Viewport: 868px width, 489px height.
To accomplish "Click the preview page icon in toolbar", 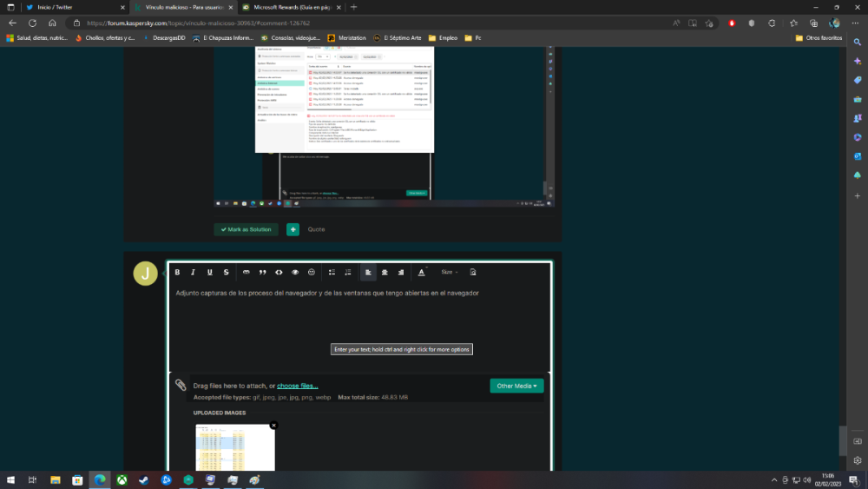I will 473,272.
